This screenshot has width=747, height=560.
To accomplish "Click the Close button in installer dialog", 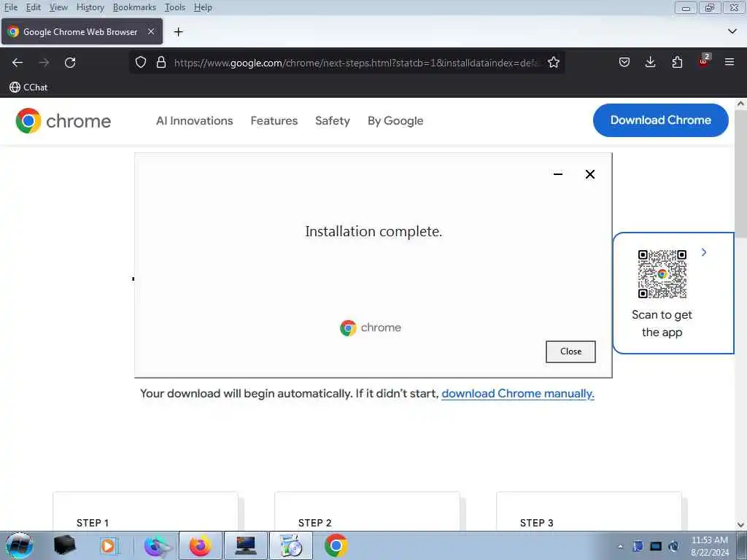I will click(570, 351).
